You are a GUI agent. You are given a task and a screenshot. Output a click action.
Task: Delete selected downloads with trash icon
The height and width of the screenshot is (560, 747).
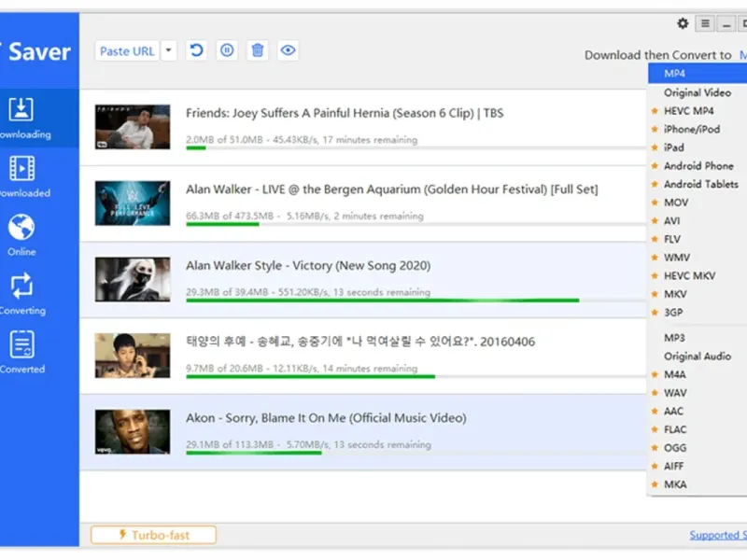coord(258,50)
